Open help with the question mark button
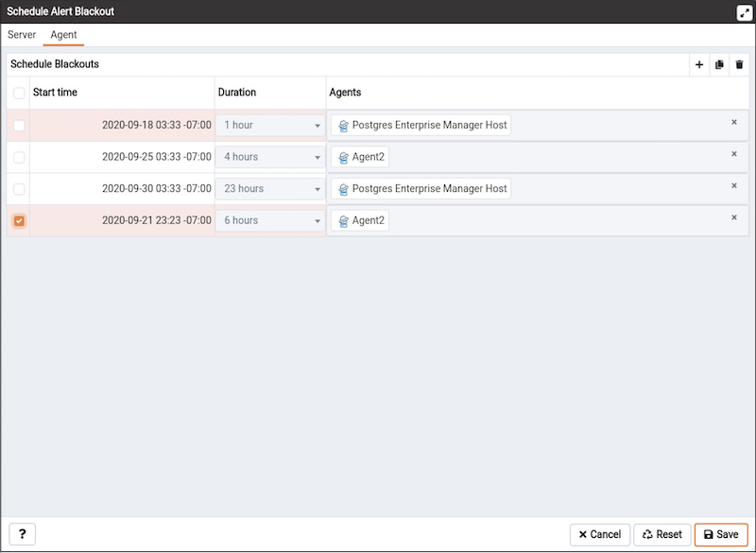Viewport: 756px width, 553px height. tap(22, 534)
